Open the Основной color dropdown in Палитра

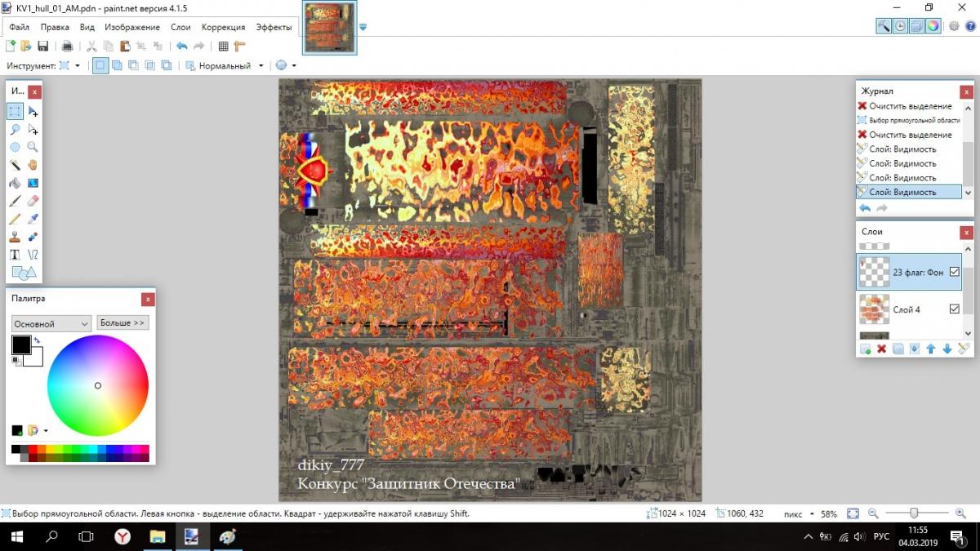pyautogui.click(x=51, y=323)
